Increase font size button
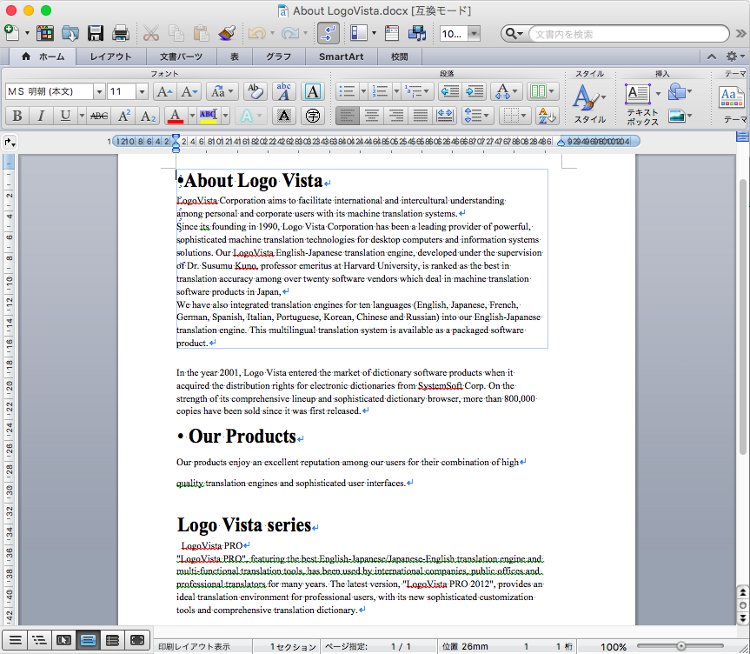This screenshot has height=654, width=750. point(165,91)
